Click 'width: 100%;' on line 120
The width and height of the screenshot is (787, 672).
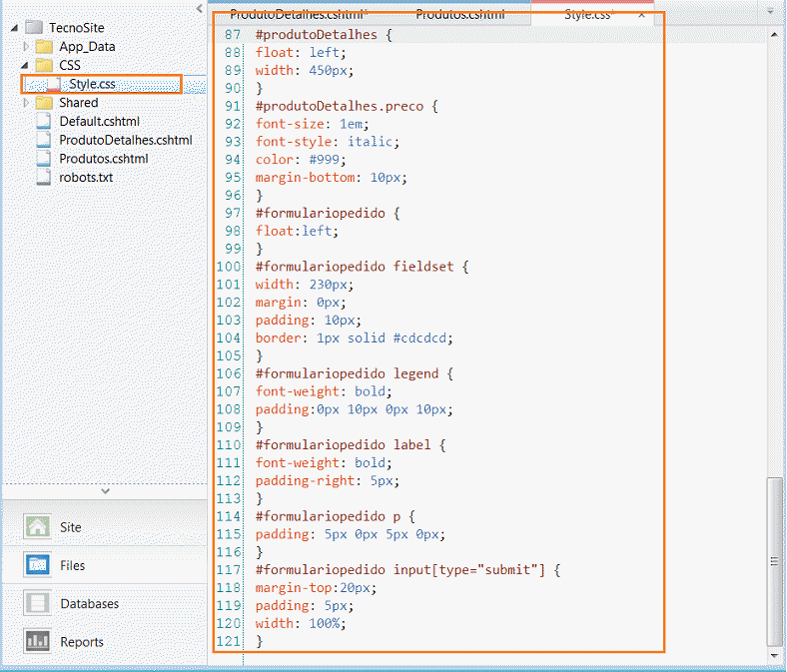(301, 623)
